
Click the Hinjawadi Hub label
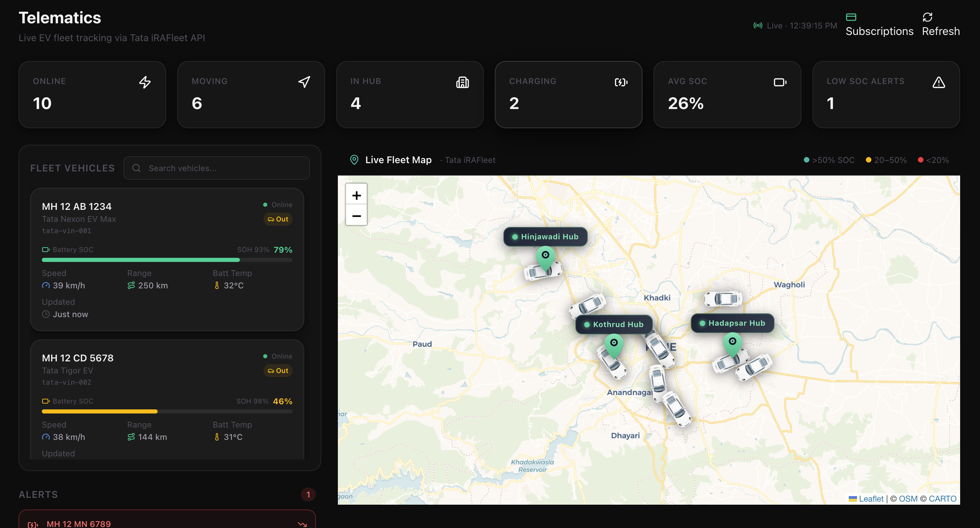[545, 237]
